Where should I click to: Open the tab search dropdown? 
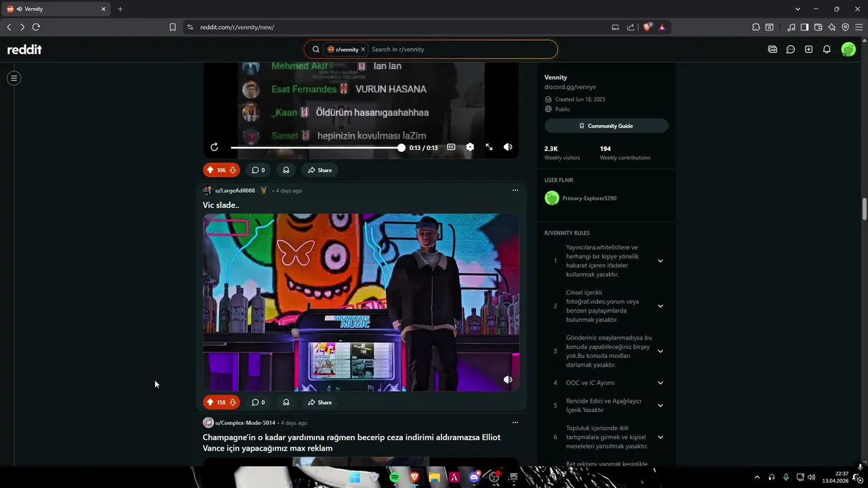[x=797, y=9]
